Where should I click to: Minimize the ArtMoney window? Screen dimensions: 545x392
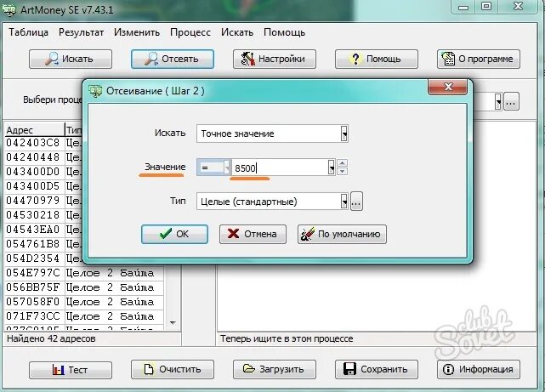pos(463,7)
